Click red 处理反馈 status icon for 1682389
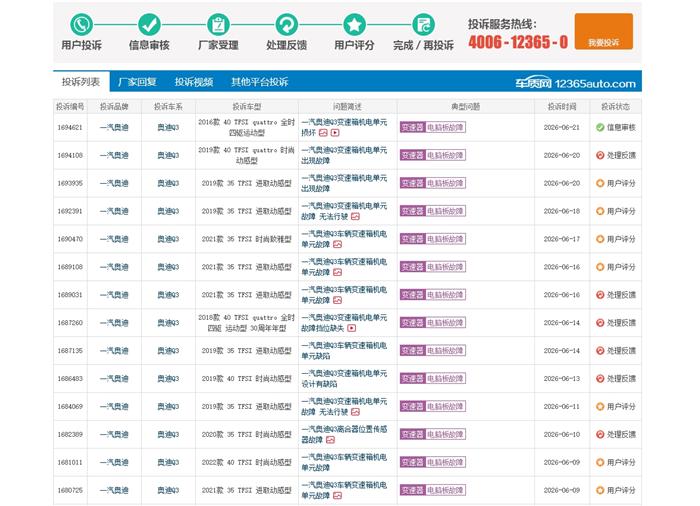 point(600,434)
